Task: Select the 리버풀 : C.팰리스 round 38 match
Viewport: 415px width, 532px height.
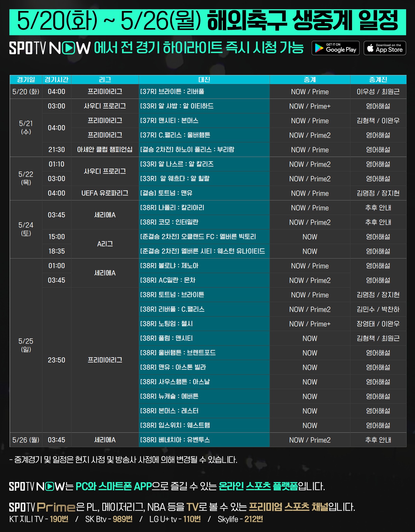Action: pos(172,309)
